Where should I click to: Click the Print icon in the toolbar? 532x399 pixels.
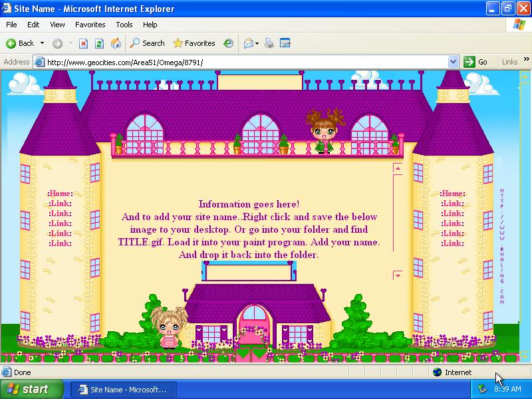pyautogui.click(x=269, y=43)
